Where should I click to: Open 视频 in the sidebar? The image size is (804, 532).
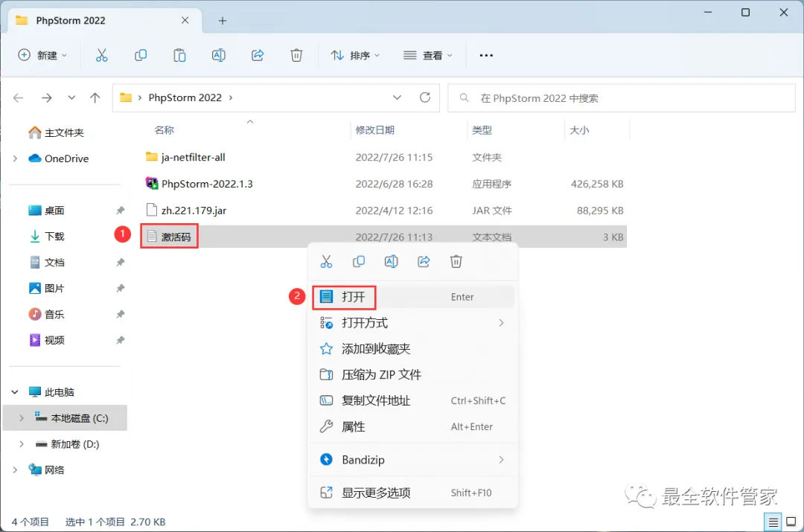pyautogui.click(x=47, y=340)
